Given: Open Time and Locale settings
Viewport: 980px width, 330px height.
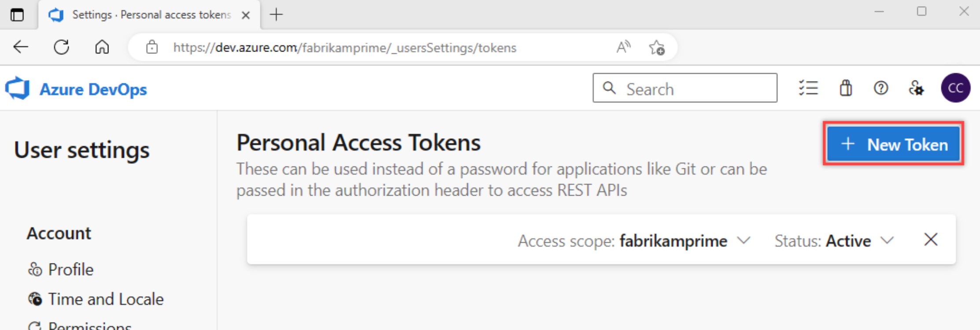Looking at the screenshot, I should (x=105, y=299).
